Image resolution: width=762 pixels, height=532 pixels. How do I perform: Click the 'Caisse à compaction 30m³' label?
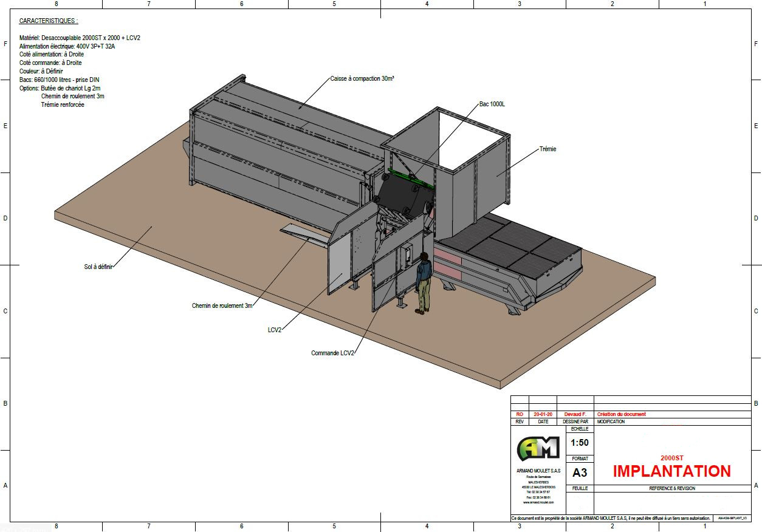tap(362, 79)
